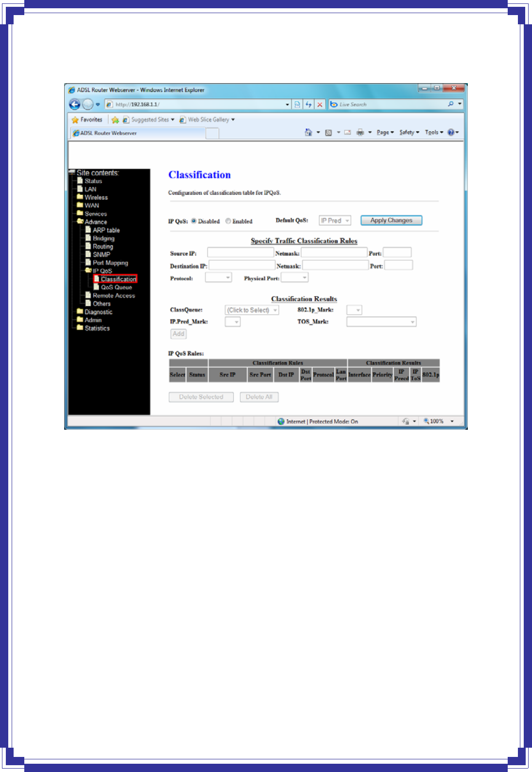The image size is (532, 772).
Task: Open the Safety menu
Action: click(x=409, y=132)
